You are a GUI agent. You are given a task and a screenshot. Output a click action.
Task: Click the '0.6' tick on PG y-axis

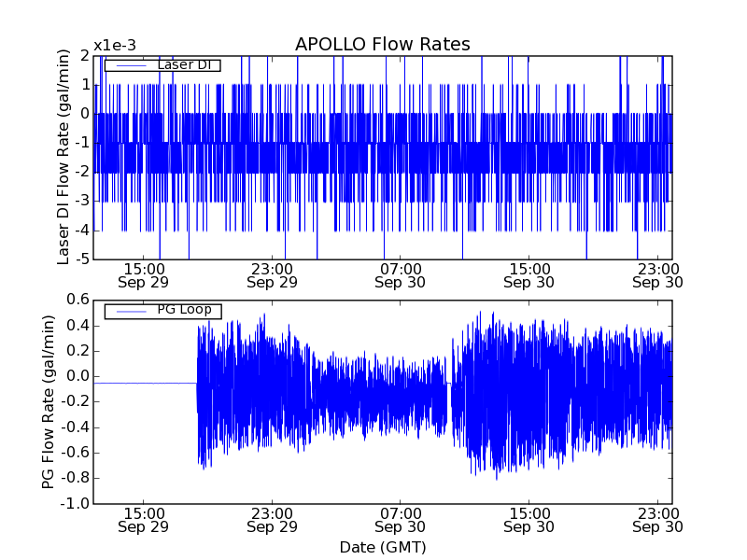click(78, 300)
